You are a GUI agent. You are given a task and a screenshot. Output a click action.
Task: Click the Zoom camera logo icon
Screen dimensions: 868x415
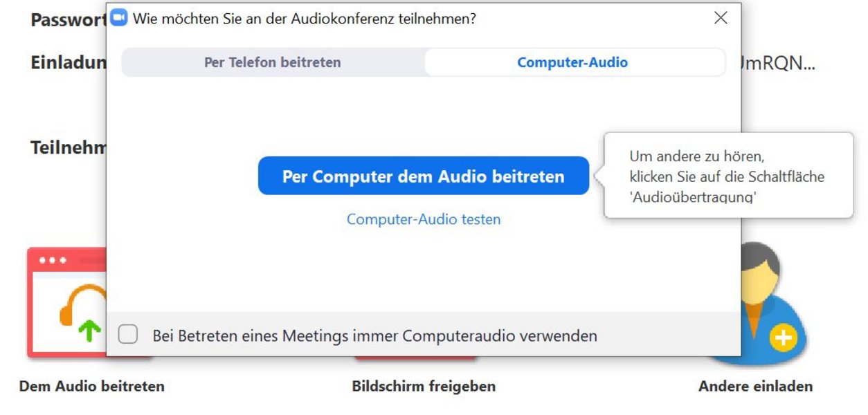pyautogui.click(x=119, y=17)
